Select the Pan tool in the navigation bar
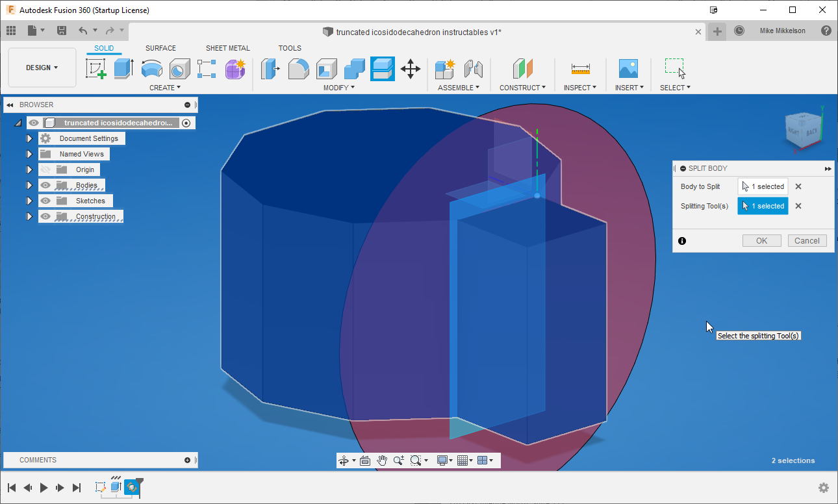Viewport: 838px width, 504px height. pos(381,460)
